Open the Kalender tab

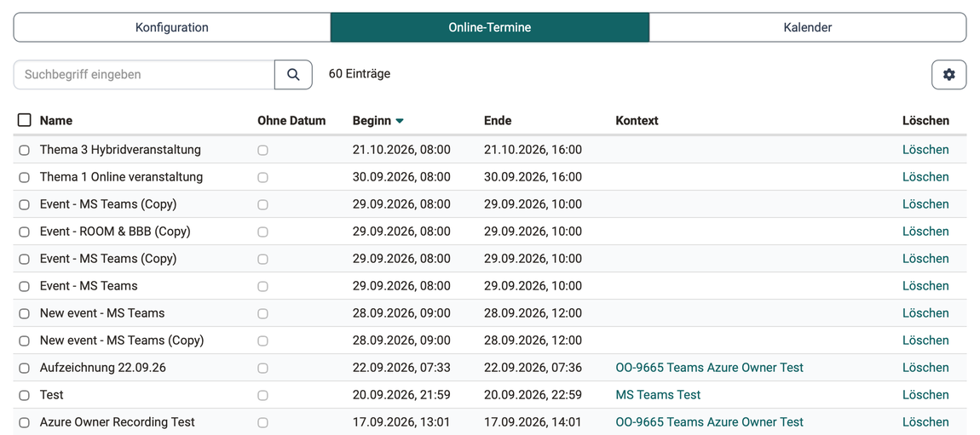[x=808, y=27]
